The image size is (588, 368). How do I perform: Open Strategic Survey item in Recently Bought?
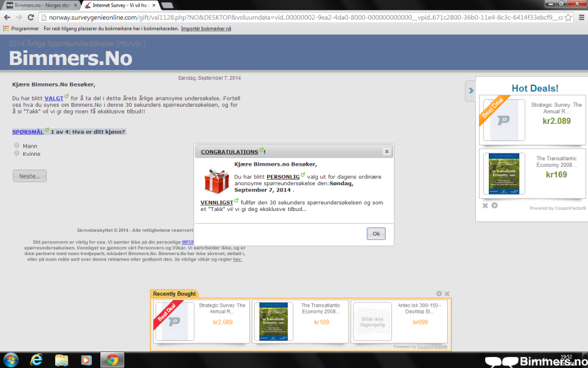202,321
